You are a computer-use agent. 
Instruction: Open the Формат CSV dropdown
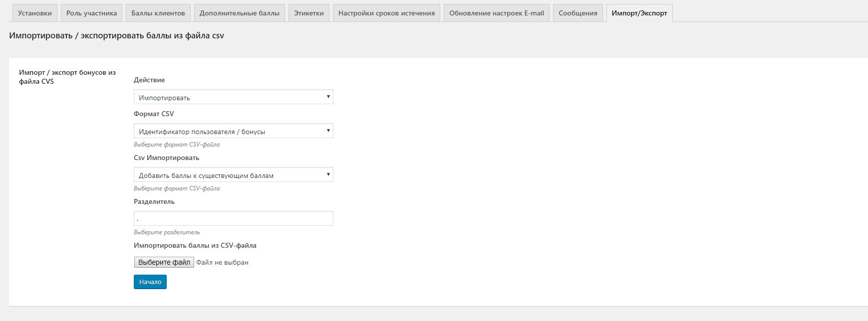(x=233, y=131)
